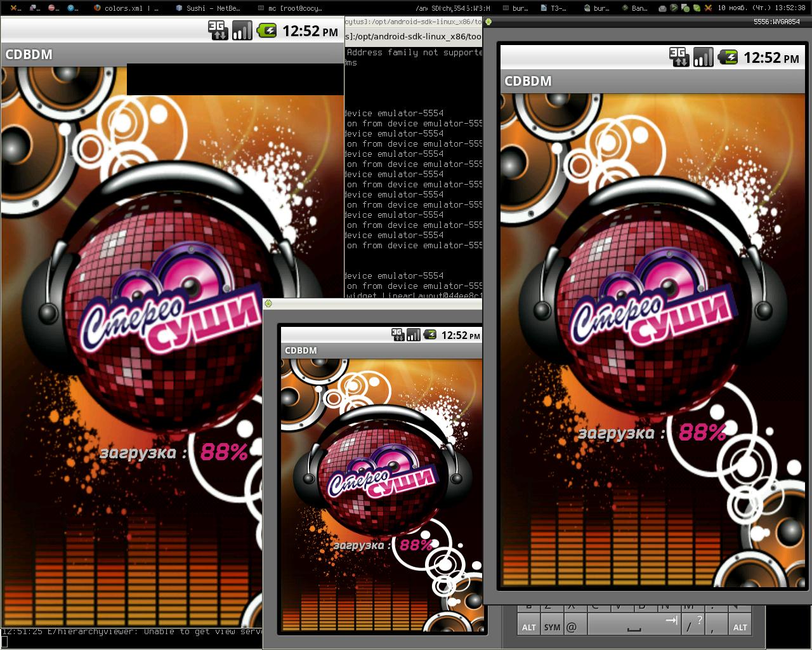The height and width of the screenshot is (650, 812).
Task: Click the SYM key on the emulator keyboard
Action: click(552, 625)
